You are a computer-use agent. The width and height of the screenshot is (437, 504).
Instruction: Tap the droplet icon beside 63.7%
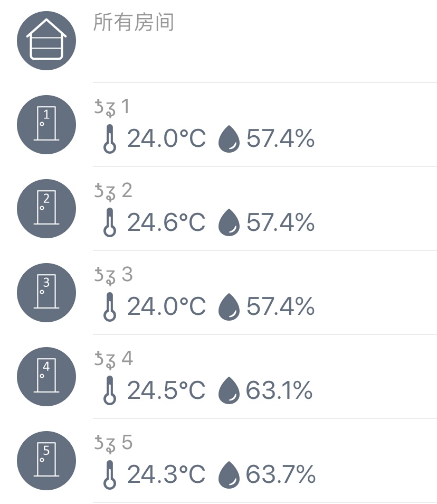click(229, 475)
